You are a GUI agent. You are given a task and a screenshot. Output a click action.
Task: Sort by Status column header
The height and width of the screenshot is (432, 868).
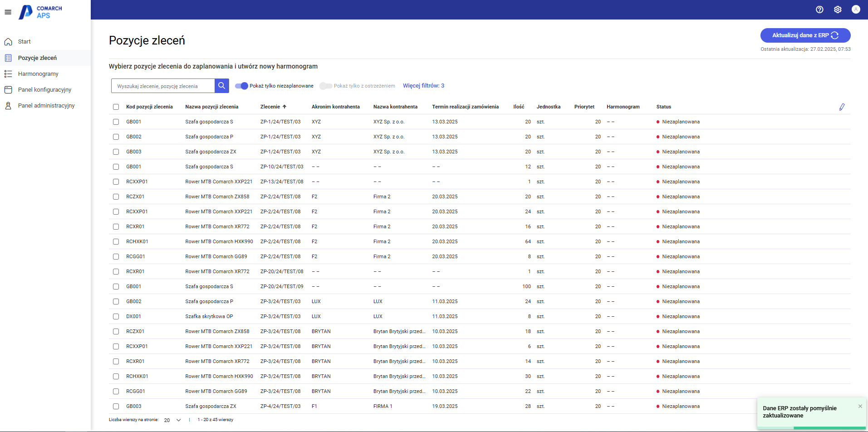[x=663, y=107]
